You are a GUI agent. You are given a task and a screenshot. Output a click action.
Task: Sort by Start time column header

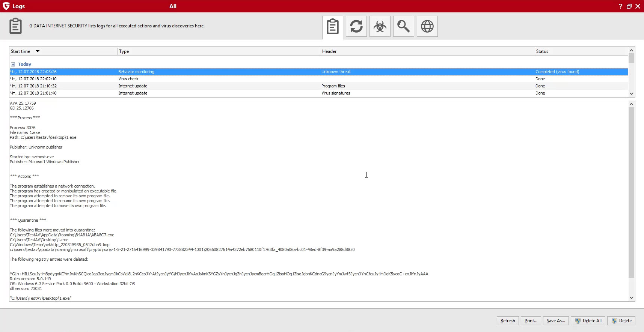pos(63,51)
